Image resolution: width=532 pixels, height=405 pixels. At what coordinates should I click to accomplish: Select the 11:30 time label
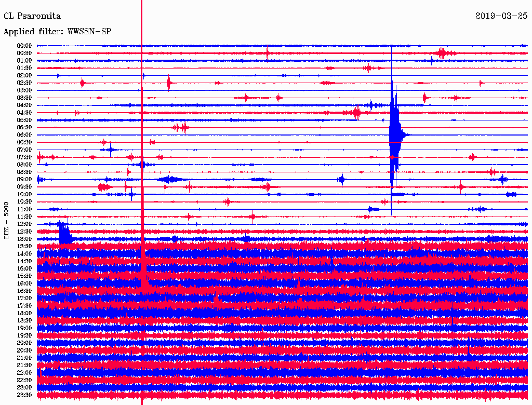(24, 217)
